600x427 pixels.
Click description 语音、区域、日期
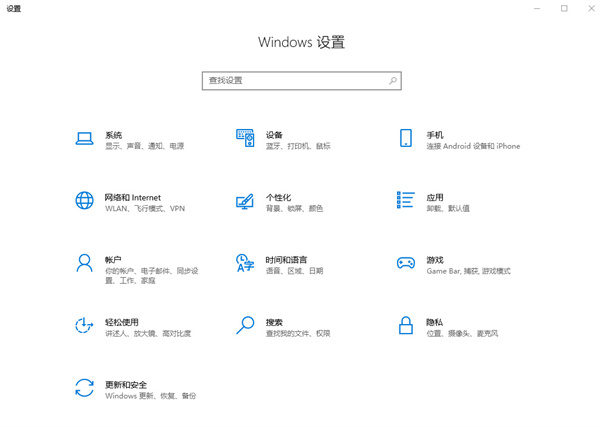pyautogui.click(x=294, y=271)
